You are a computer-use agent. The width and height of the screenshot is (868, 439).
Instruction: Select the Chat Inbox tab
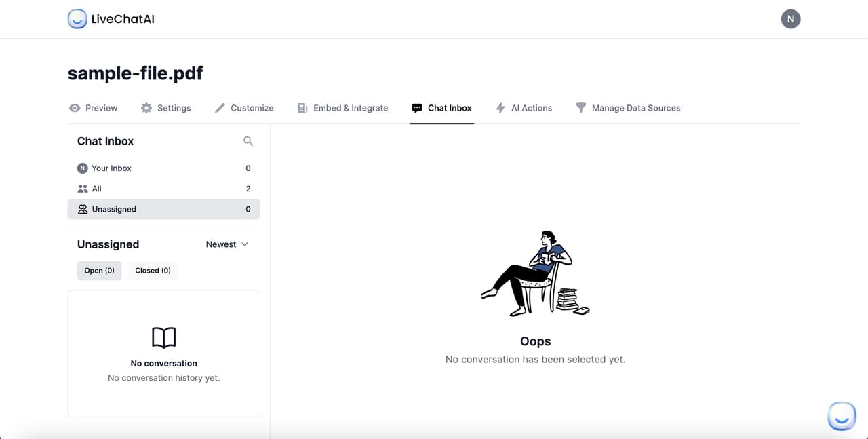tap(441, 108)
